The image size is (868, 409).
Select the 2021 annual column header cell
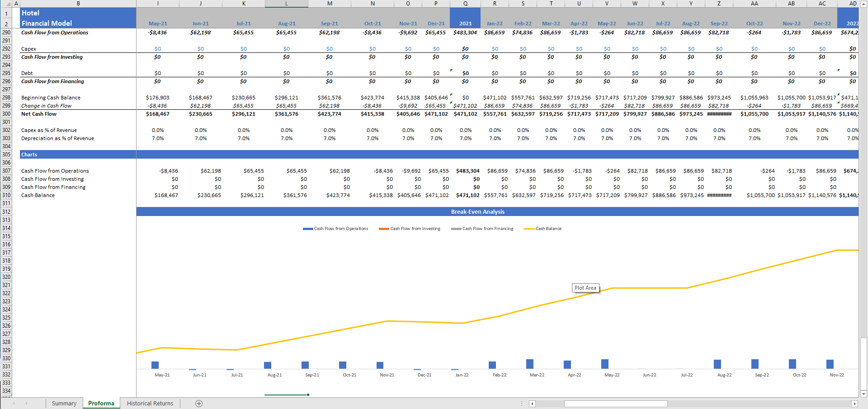click(x=465, y=24)
